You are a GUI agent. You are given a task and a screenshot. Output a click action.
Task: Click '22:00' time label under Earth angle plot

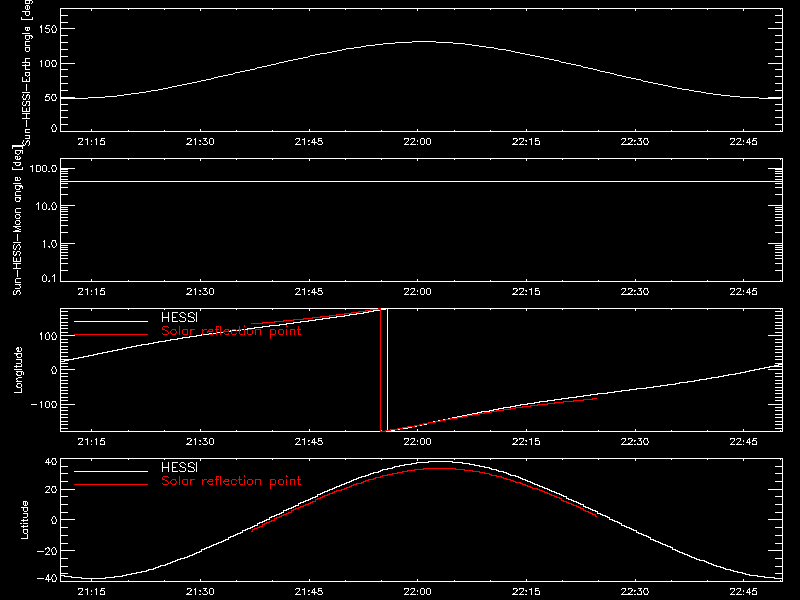pos(417,142)
